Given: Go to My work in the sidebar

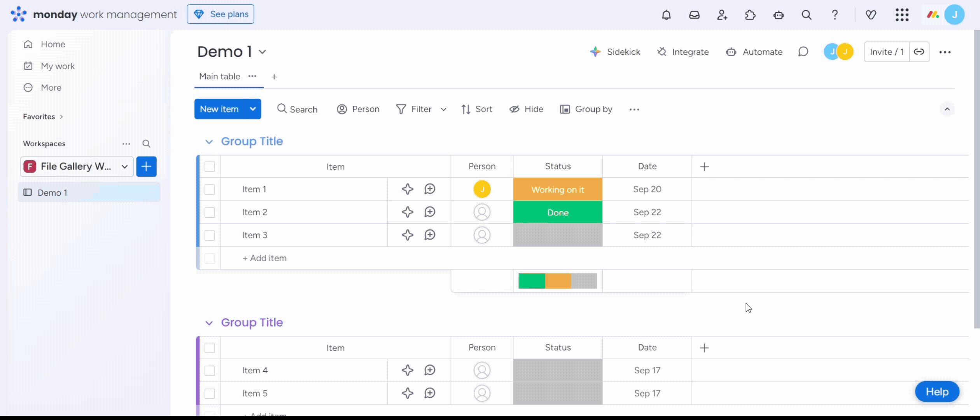Looking at the screenshot, I should (58, 66).
